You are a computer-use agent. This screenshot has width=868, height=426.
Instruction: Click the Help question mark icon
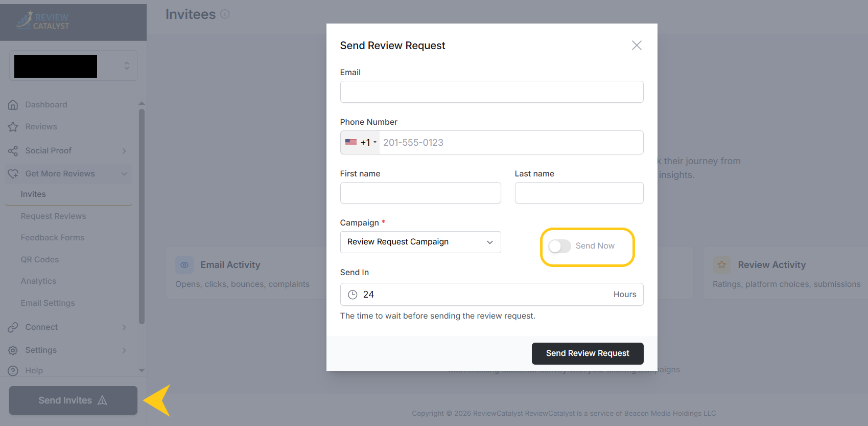(13, 371)
